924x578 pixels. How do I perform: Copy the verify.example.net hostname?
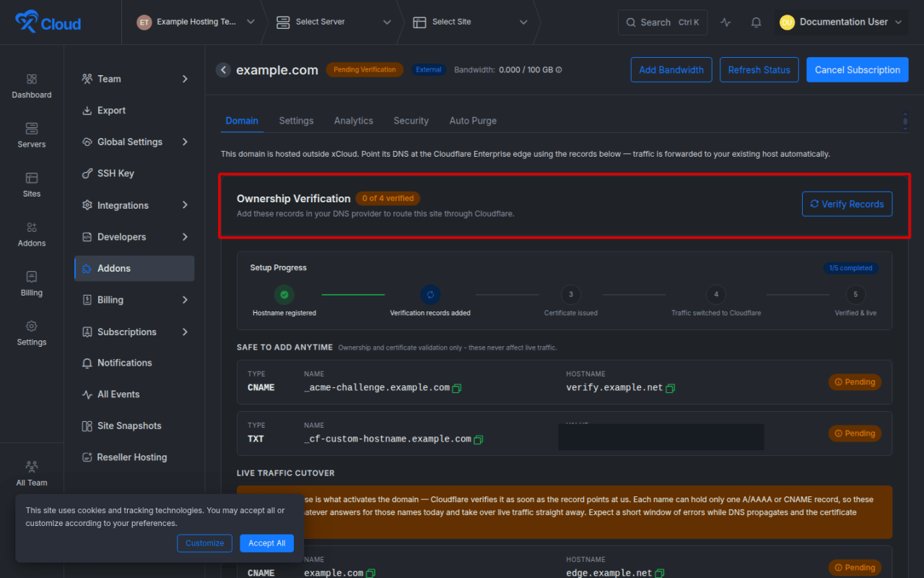tap(670, 388)
